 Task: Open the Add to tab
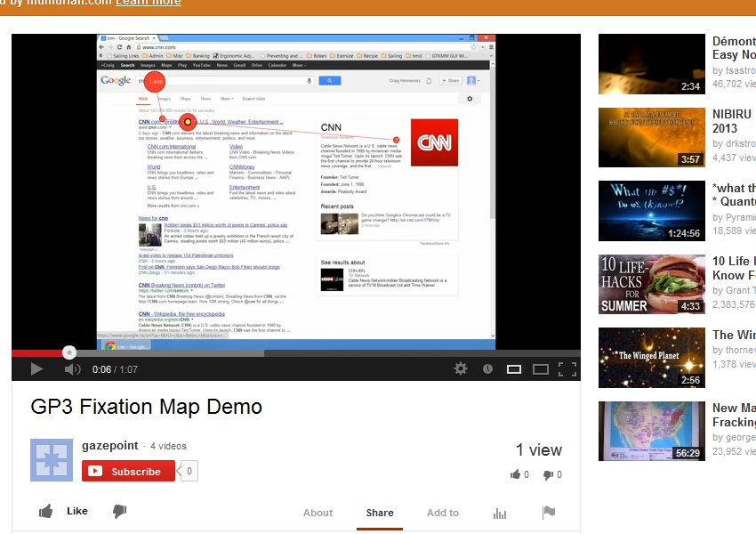[443, 513]
